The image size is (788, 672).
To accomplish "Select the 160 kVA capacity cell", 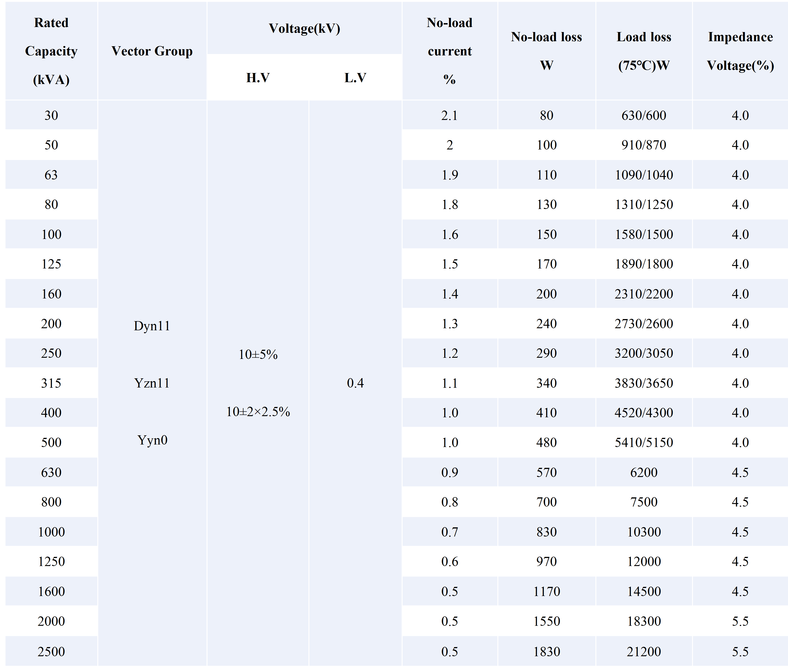I will [51, 294].
